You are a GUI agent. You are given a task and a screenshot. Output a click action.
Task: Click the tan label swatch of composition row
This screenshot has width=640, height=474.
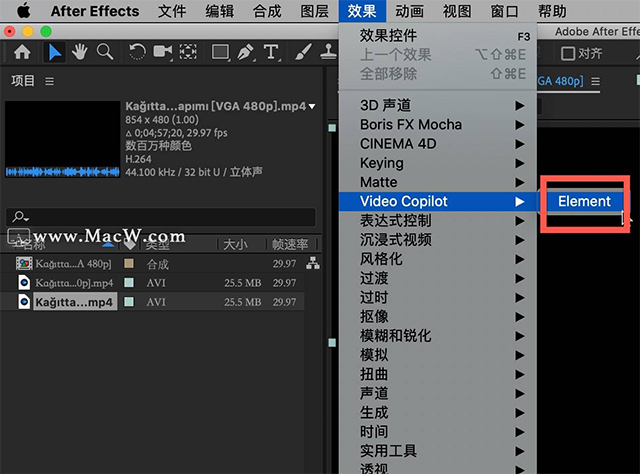129,263
